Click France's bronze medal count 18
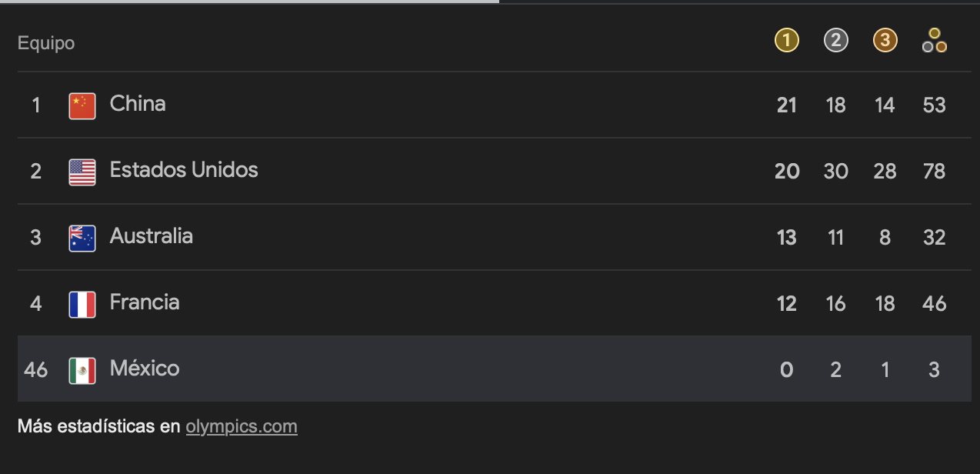Screen dimensions: 980x474 885,304
